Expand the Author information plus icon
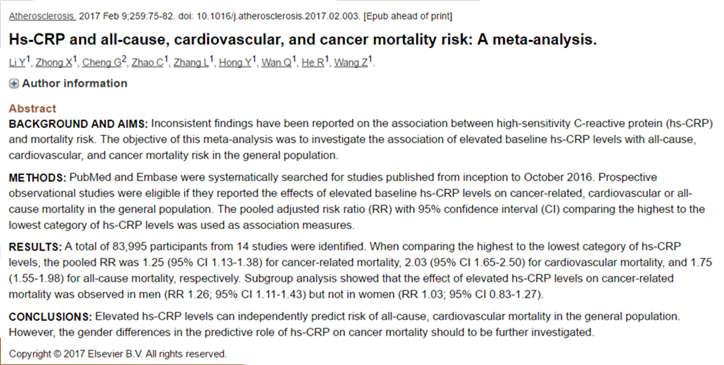This screenshot has width=724, height=365. coord(14,84)
